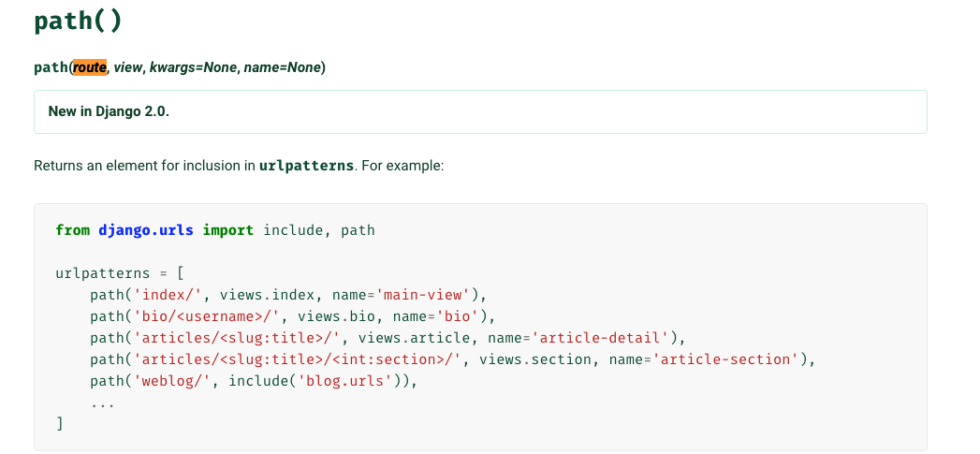Click the highlighted route parameter
Viewport: 980px width, 454px height.
pos(90,67)
